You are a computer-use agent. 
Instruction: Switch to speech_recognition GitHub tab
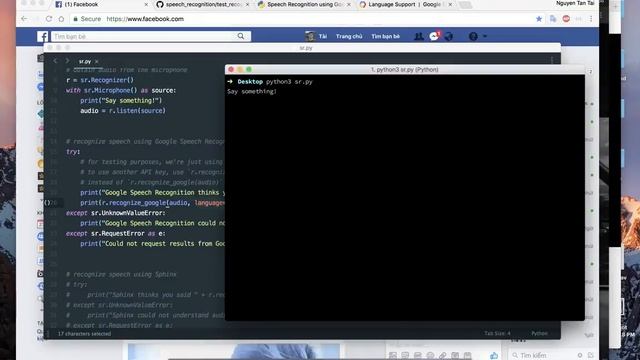pos(202,4)
